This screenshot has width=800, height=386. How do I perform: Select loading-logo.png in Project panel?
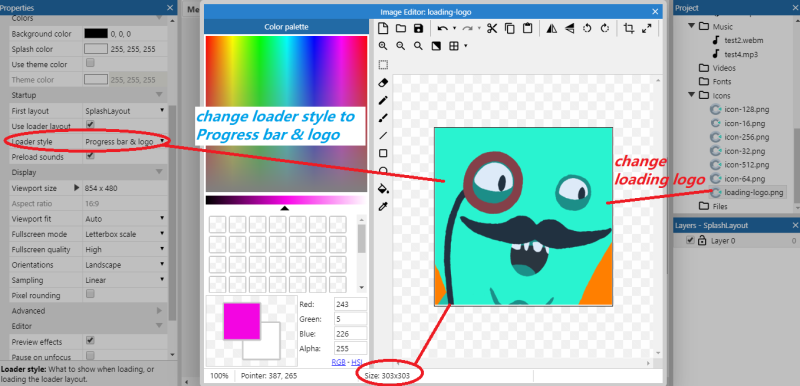[754, 192]
